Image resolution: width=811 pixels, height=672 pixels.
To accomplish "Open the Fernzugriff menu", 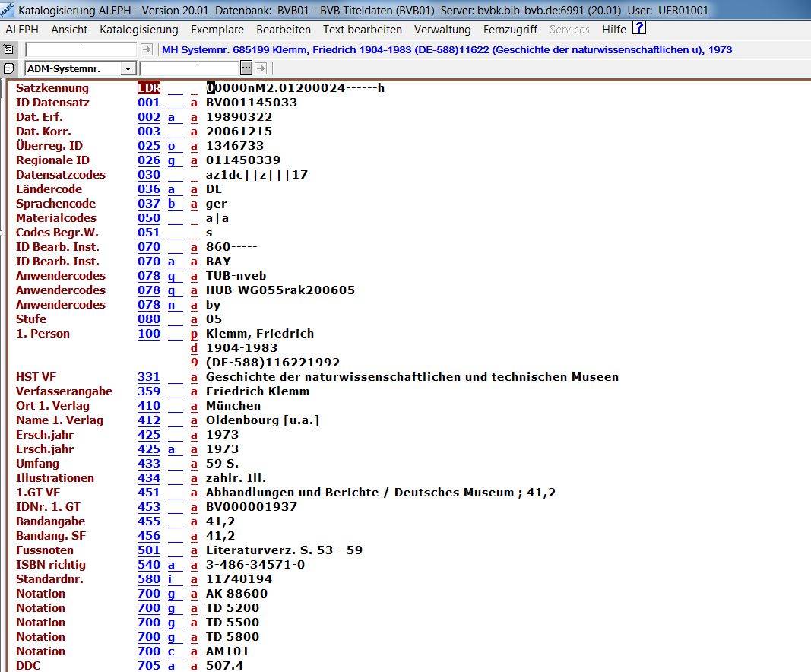I will [510, 30].
